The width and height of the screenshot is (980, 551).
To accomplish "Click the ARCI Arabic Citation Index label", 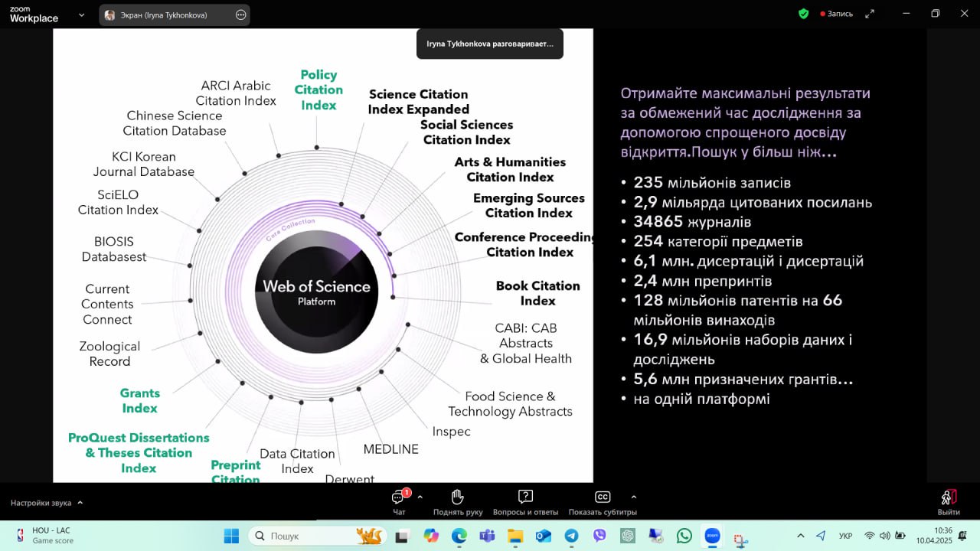I will [236, 93].
